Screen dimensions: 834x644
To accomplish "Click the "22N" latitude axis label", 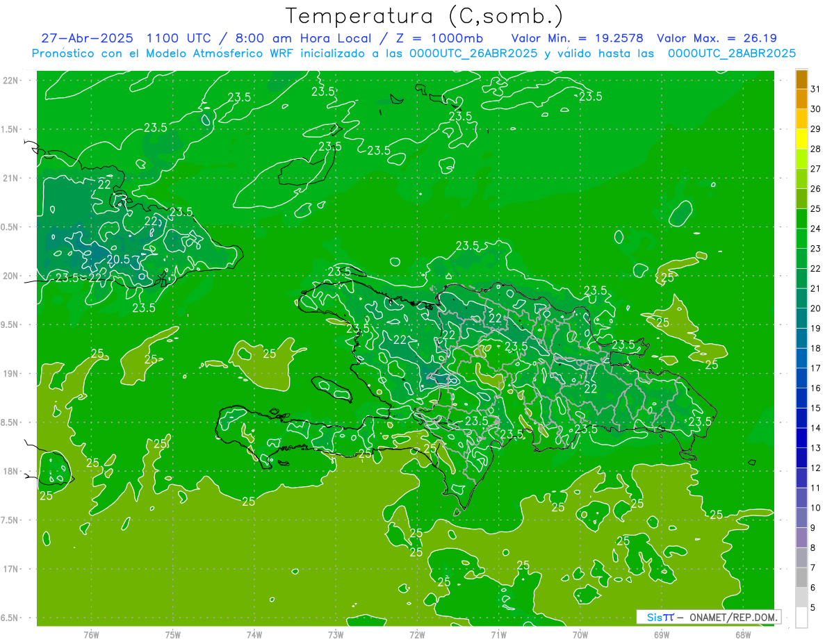I will click(x=11, y=80).
